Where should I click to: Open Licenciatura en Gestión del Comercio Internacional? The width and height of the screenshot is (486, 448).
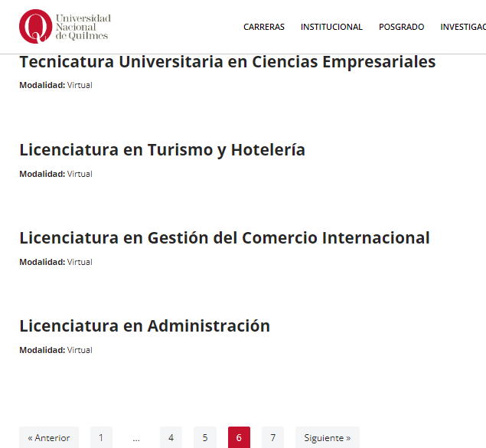(x=224, y=238)
